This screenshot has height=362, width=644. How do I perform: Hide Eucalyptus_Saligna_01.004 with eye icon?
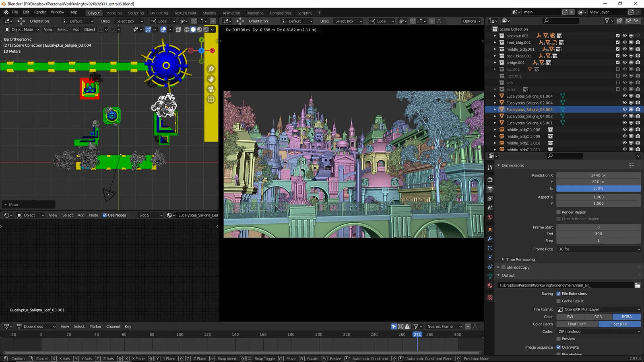[625, 96]
